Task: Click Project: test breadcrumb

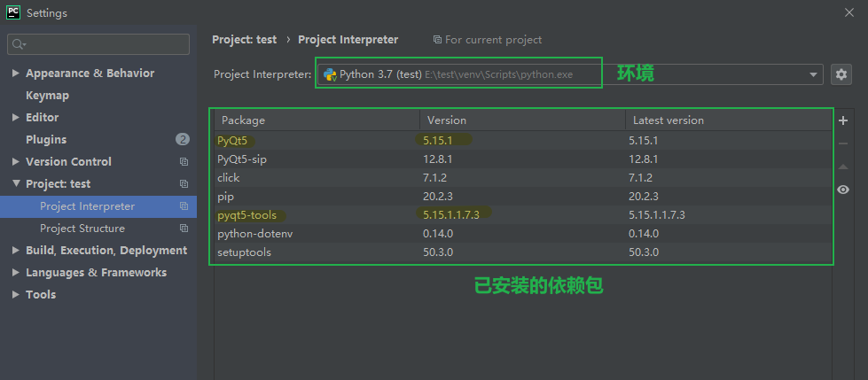Action: (244, 40)
